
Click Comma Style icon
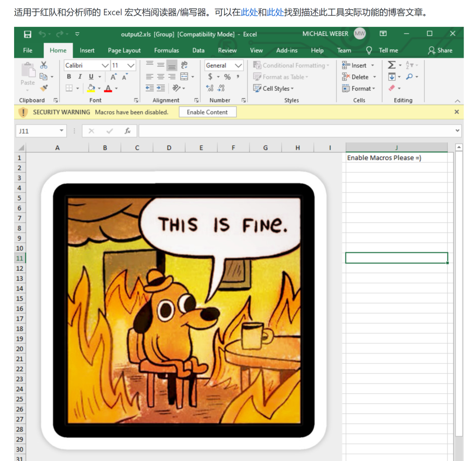point(238,77)
